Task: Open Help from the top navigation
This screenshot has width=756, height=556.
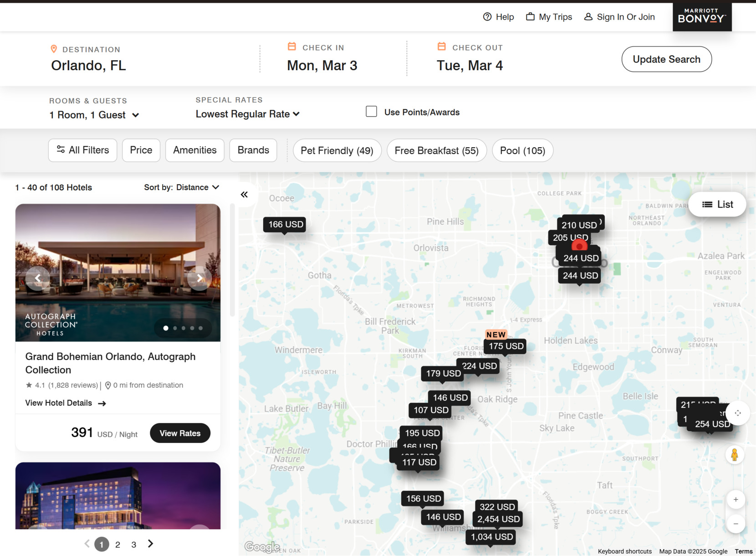Action: pos(498,17)
